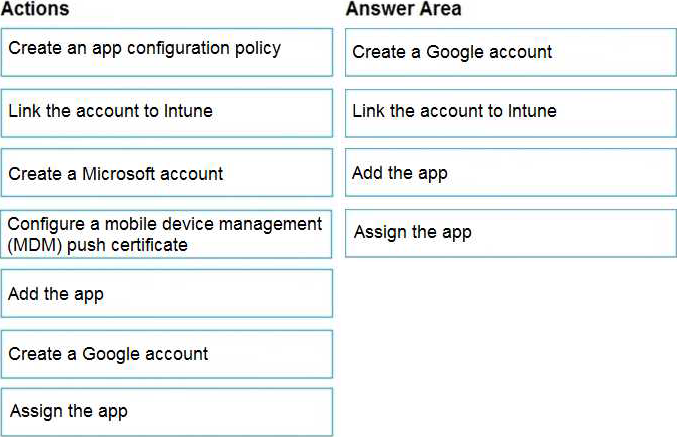Select the MDM push certificate action box
This screenshot has height=437, width=677.
point(166,234)
